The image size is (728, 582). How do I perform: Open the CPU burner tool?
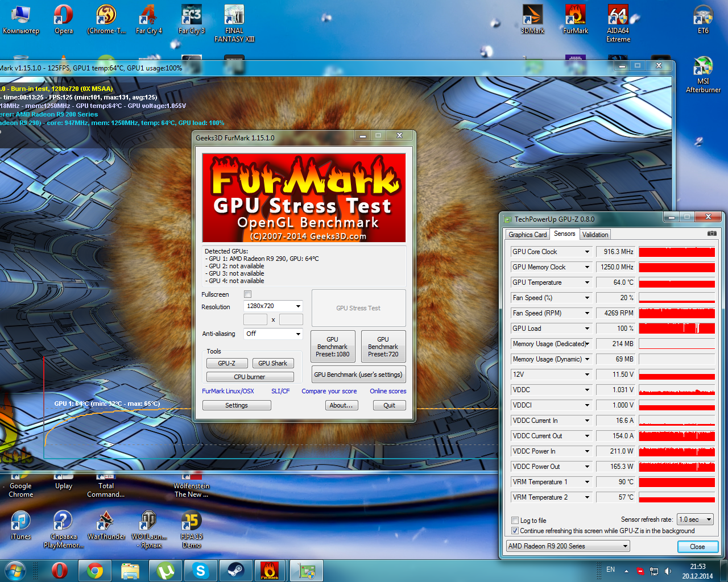[250, 377]
